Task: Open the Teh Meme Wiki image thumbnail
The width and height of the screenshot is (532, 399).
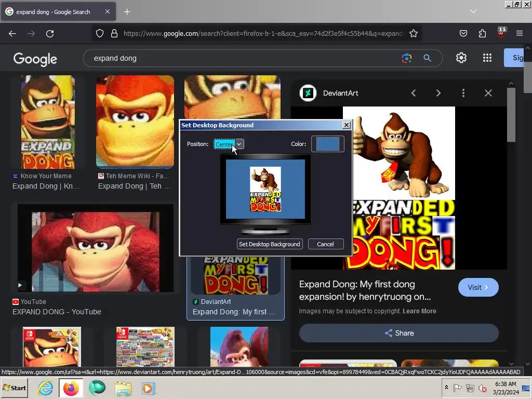Action: (x=135, y=122)
